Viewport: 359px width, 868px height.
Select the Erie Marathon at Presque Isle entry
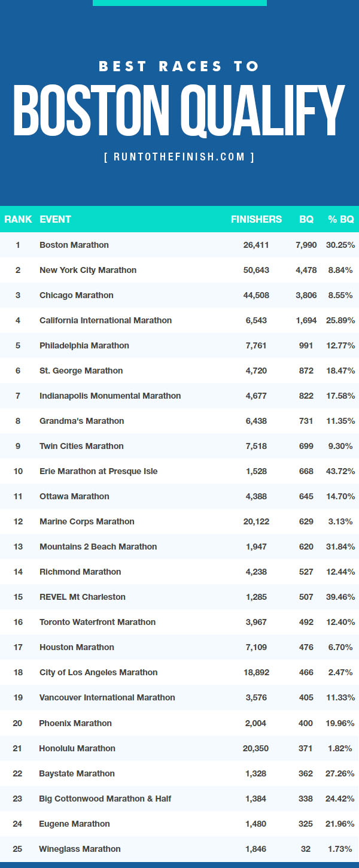click(99, 471)
